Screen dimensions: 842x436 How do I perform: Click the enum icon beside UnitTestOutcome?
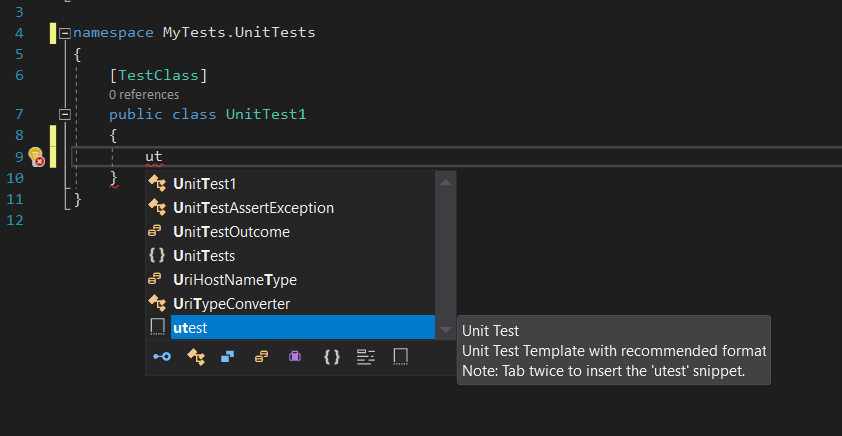click(x=155, y=231)
